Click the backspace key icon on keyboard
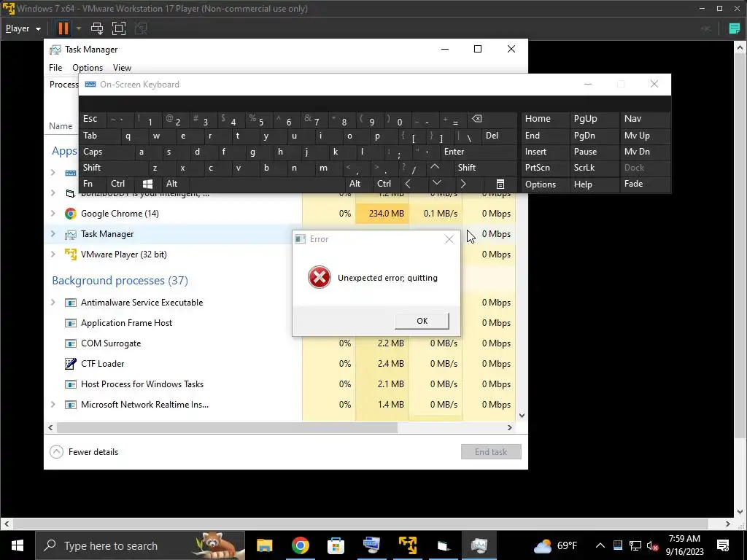This screenshot has height=560, width=747. click(477, 119)
